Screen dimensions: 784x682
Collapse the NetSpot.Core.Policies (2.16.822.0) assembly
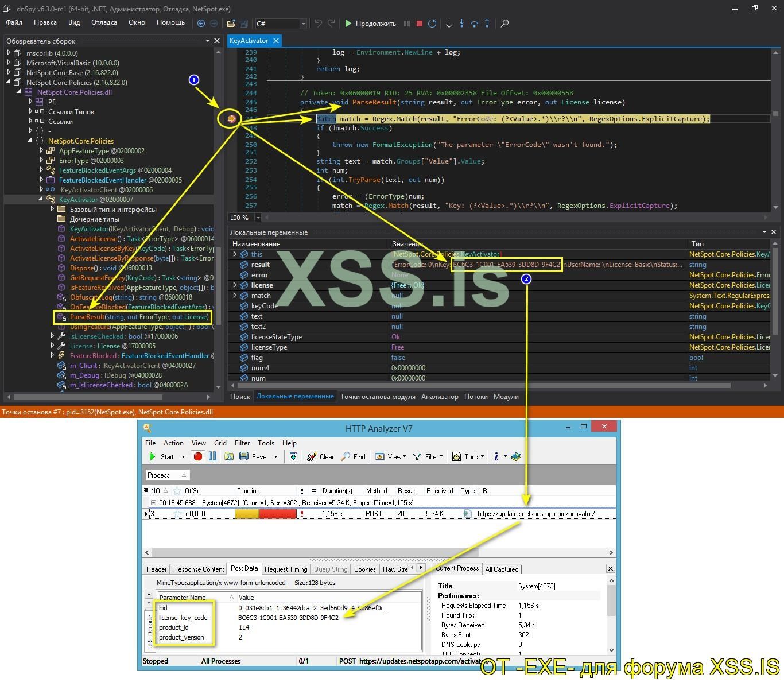(x=9, y=82)
